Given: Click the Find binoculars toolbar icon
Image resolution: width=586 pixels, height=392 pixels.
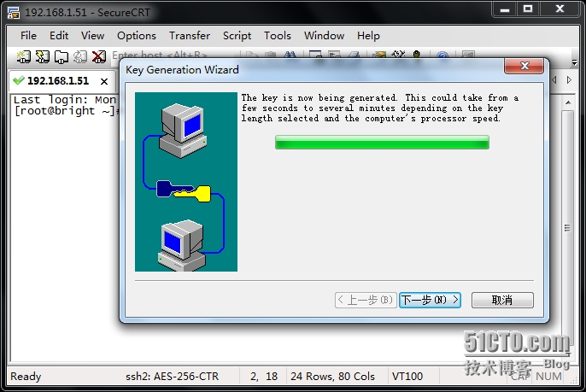Looking at the screenshot, I should click(x=290, y=55).
